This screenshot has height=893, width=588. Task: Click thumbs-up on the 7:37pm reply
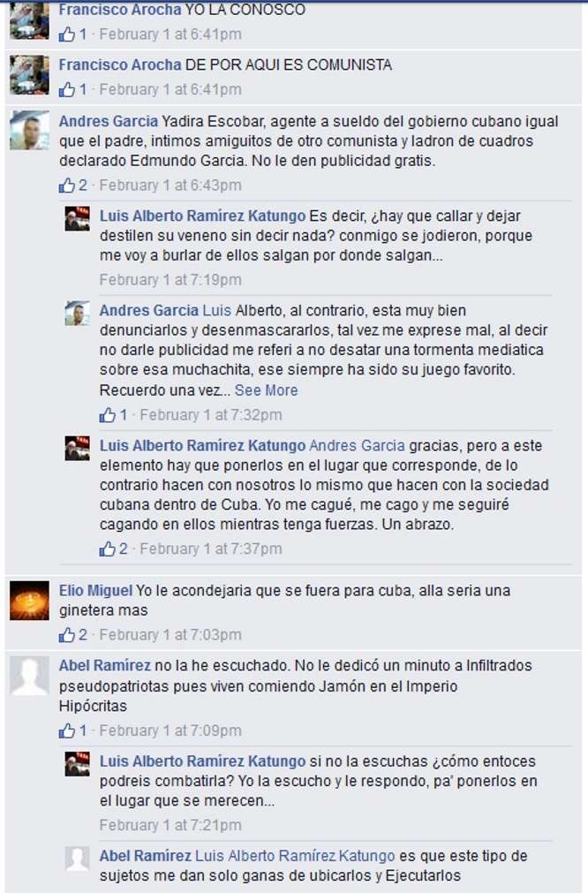107,549
